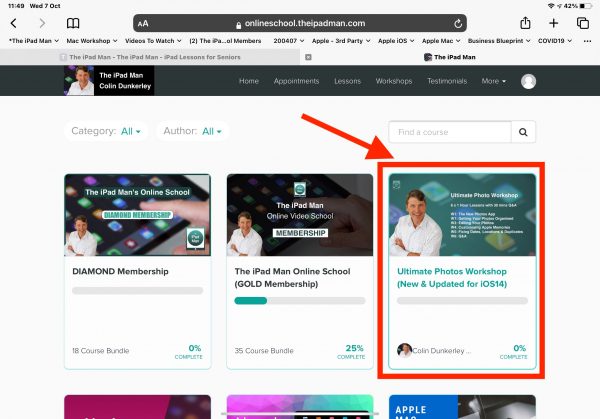
Task: Open the 200407 bookmarks folder
Action: [x=289, y=41]
